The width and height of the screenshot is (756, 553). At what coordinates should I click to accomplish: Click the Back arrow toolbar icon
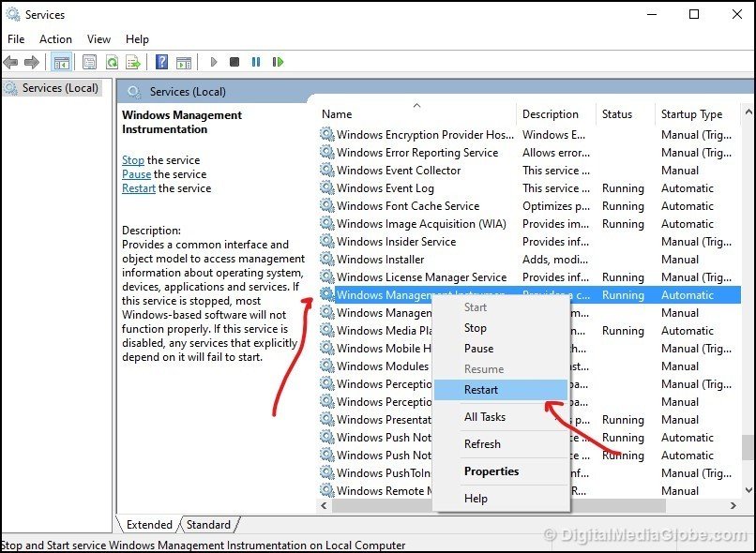[10, 62]
